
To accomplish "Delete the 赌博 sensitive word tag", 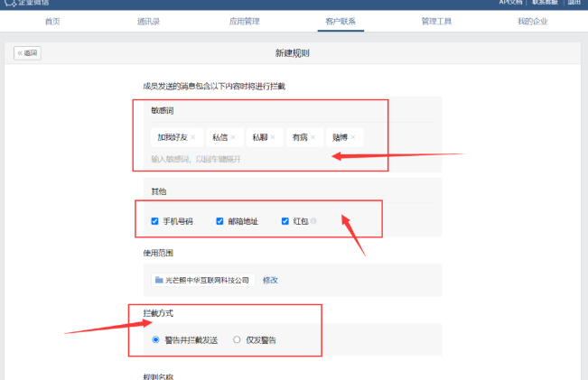I will click(x=353, y=138).
